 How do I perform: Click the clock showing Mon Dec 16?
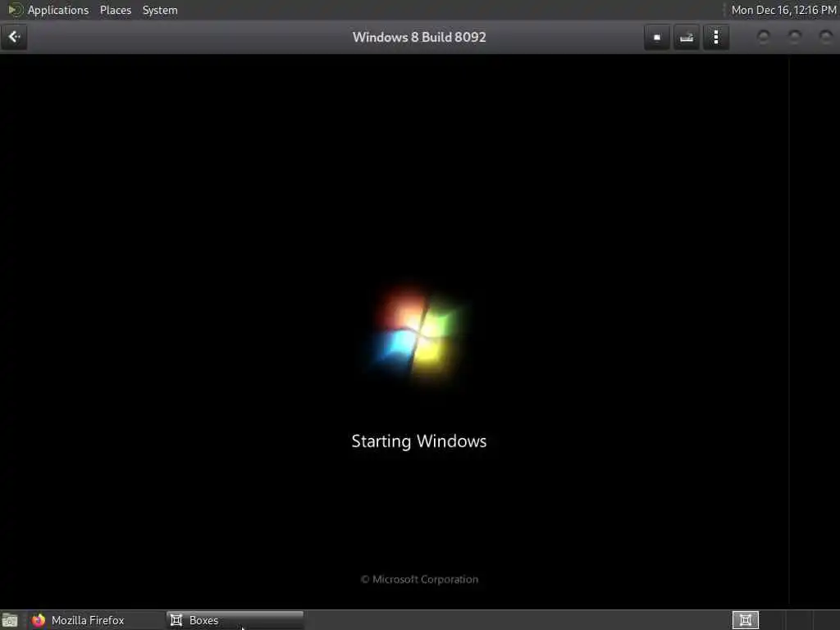pos(783,10)
